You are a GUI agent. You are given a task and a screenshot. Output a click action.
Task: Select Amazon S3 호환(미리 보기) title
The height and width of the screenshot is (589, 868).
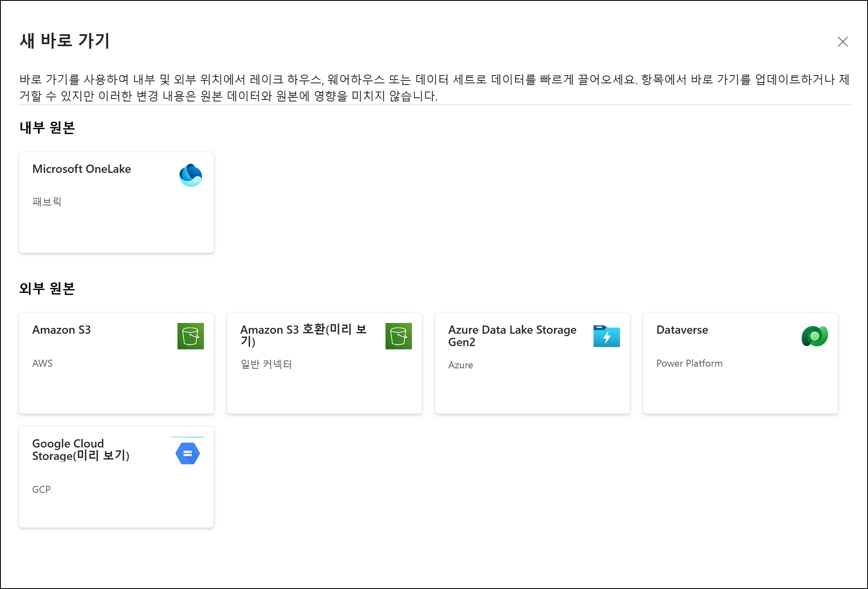tap(303, 335)
